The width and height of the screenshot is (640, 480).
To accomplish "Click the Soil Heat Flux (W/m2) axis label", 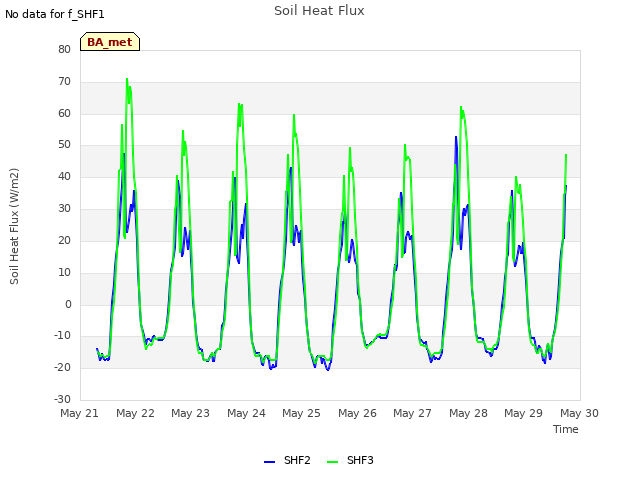I will point(14,226).
